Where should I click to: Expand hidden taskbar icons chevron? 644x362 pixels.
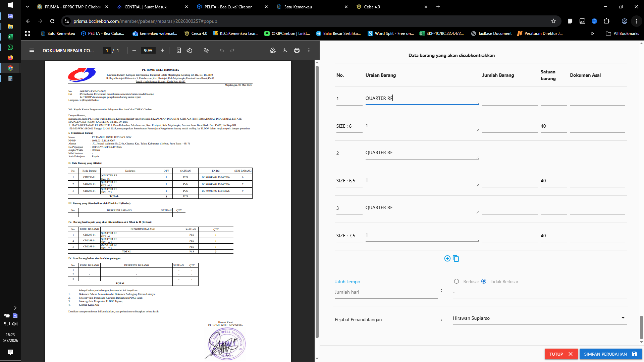point(15,308)
